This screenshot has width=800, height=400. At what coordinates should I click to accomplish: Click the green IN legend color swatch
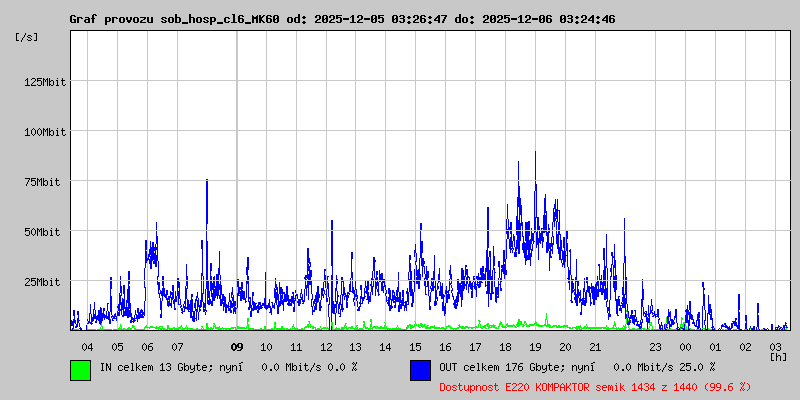80,369
